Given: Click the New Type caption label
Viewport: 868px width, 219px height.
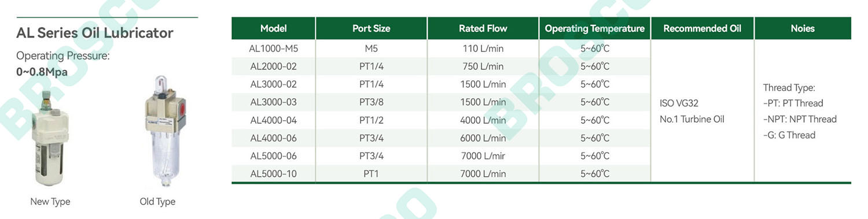Looking at the screenshot, I should [50, 202].
